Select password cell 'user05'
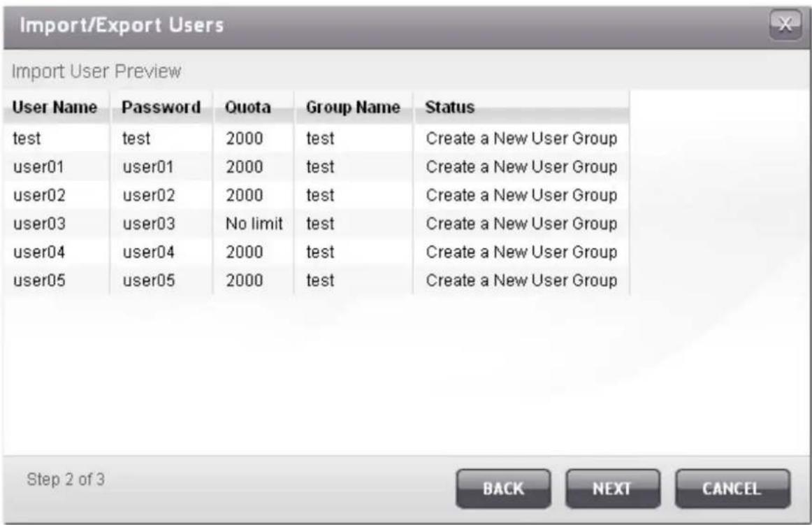The image size is (812, 525). pos(149,280)
